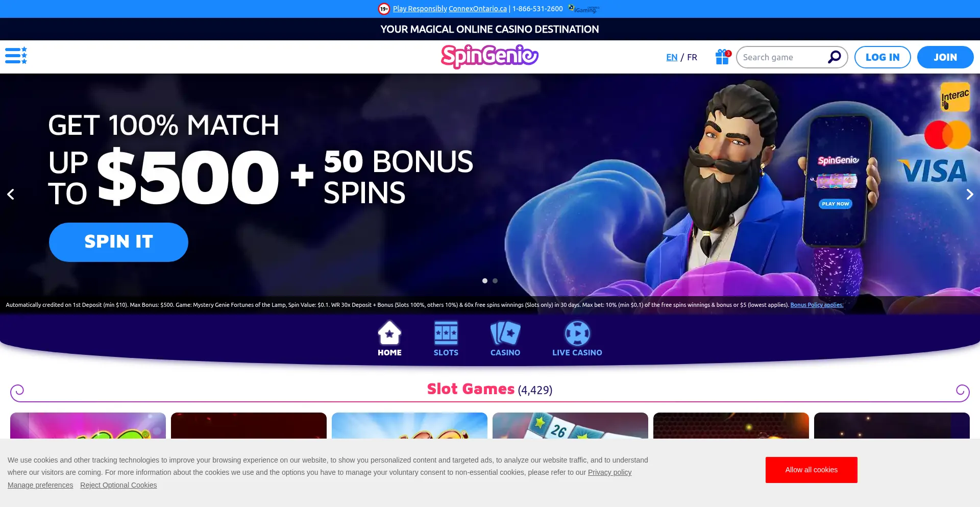Click the SPIN IT button

tap(118, 242)
